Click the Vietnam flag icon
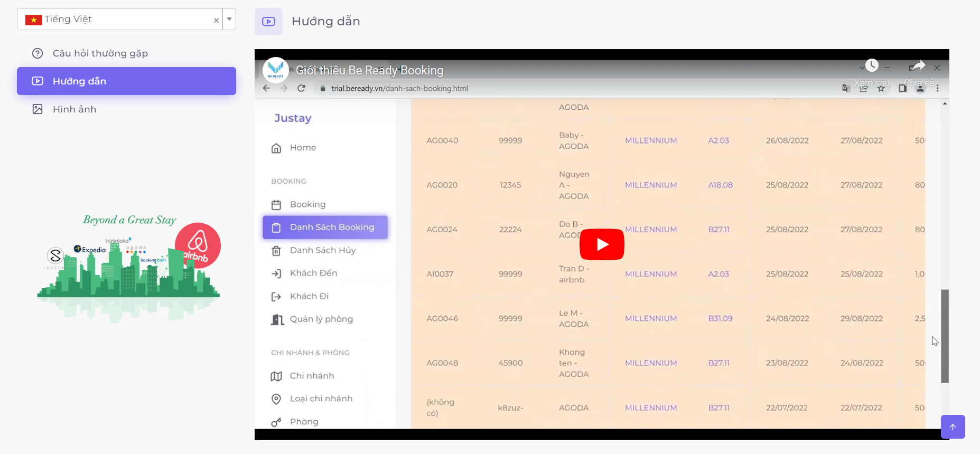 [34, 20]
